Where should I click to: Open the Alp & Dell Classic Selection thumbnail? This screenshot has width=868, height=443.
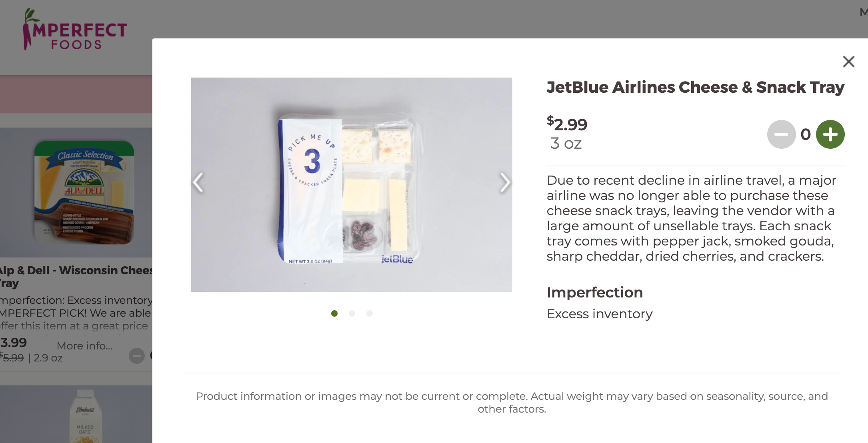pos(84,193)
